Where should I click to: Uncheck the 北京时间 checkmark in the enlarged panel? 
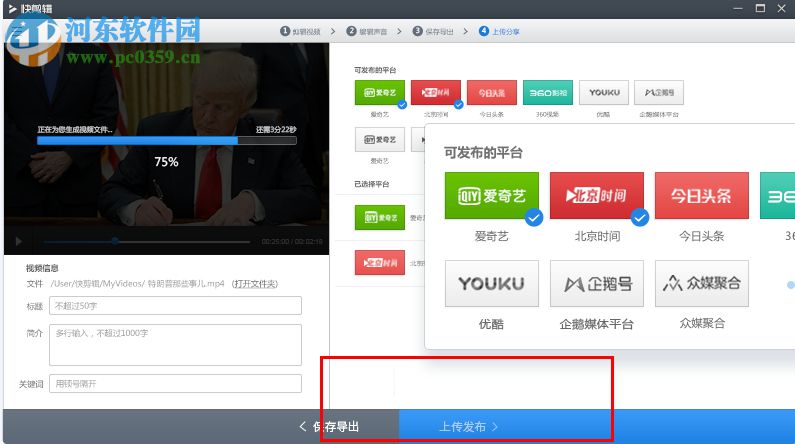[x=640, y=218]
